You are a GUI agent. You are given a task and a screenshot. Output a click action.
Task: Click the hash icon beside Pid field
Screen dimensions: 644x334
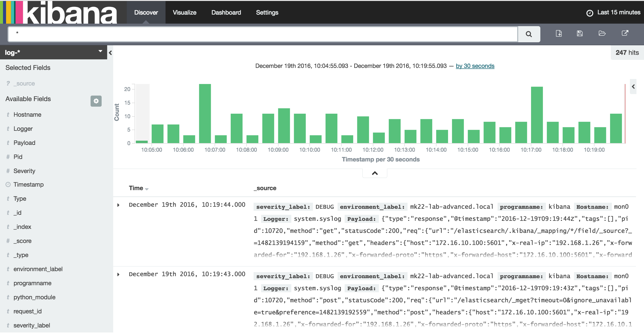8,157
